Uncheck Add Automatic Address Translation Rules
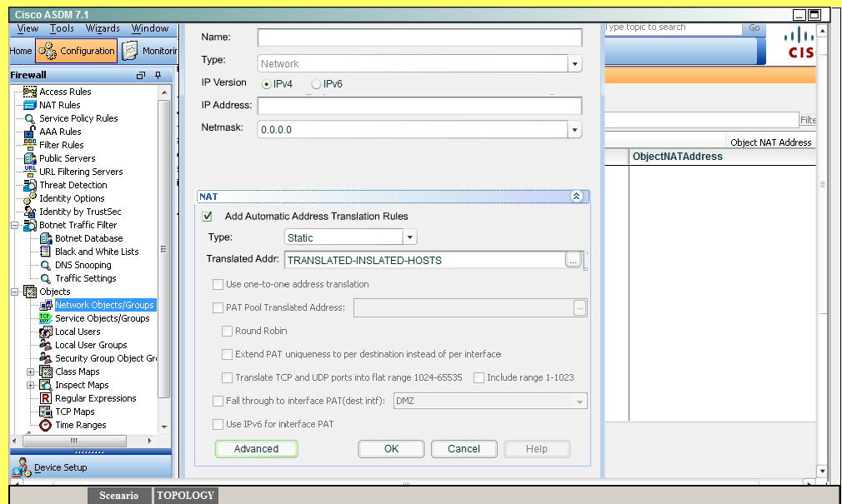842x504 pixels. pos(208,217)
